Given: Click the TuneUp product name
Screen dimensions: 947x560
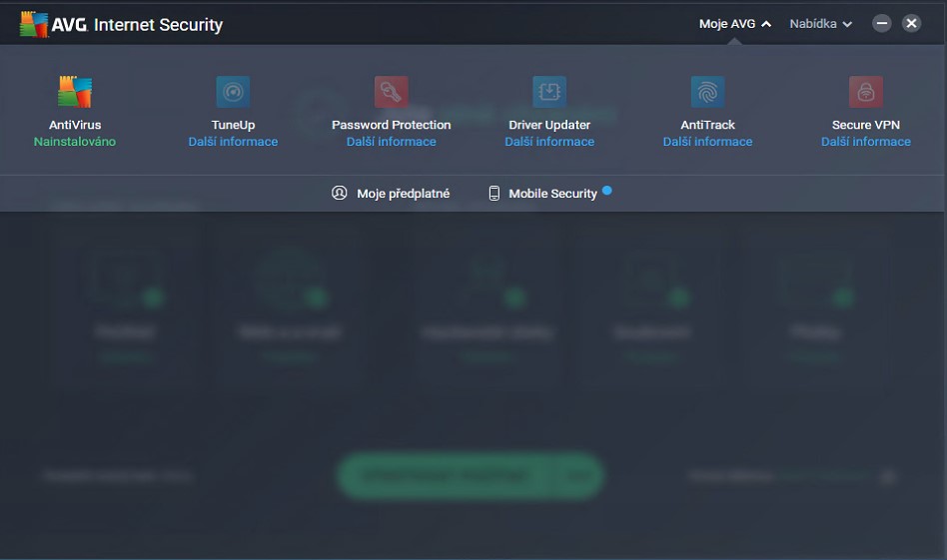Looking at the screenshot, I should click(x=233, y=125).
